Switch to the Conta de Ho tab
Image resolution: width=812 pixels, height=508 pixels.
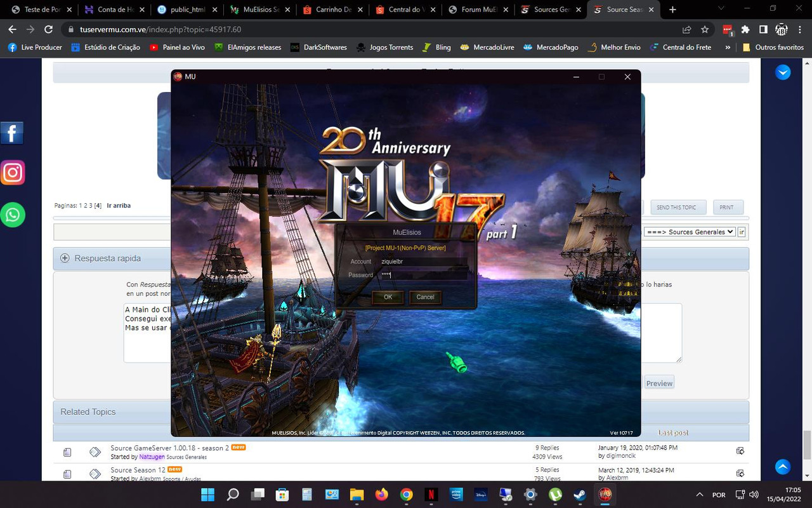pyautogui.click(x=115, y=10)
